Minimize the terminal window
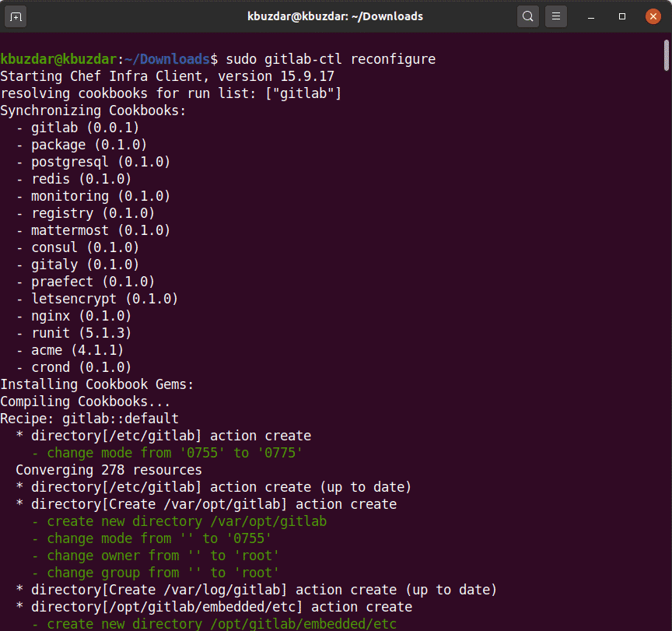Screen dimensions: 672x631 [x=593, y=16]
